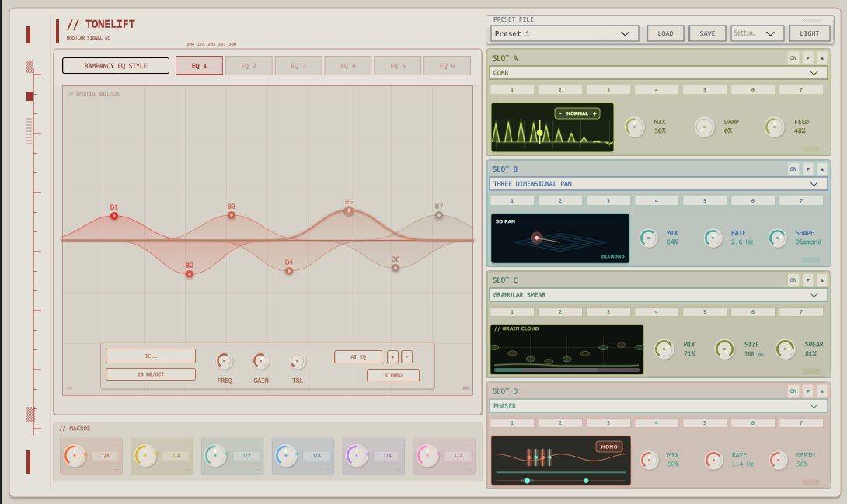Switch to the EQ 1 tab
Screen dimensions: 847x504
pyautogui.click(x=200, y=66)
